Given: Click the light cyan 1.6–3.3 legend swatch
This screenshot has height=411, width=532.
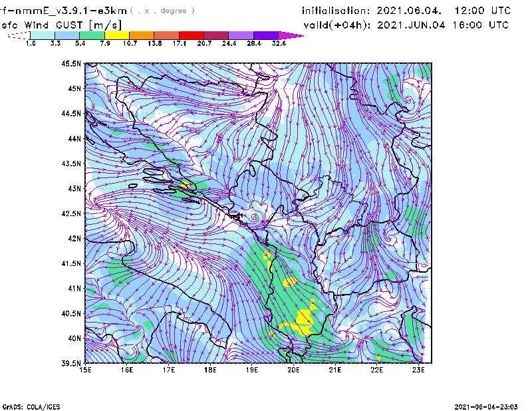Looking at the screenshot, I should pos(43,35).
